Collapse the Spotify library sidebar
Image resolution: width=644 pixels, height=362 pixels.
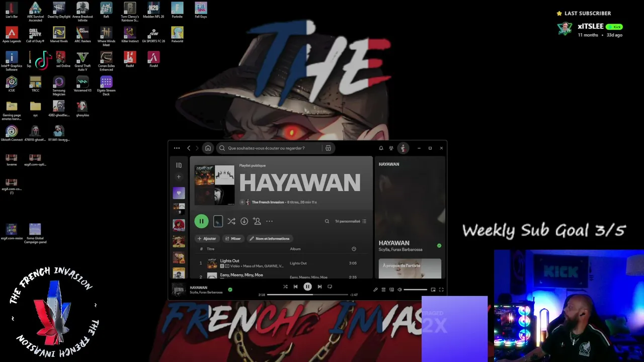coord(179,165)
